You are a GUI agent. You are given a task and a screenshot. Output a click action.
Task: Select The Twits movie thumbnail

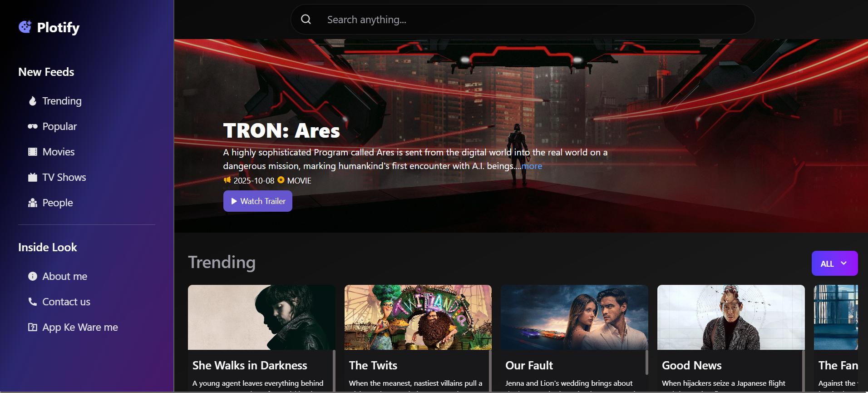pyautogui.click(x=418, y=317)
